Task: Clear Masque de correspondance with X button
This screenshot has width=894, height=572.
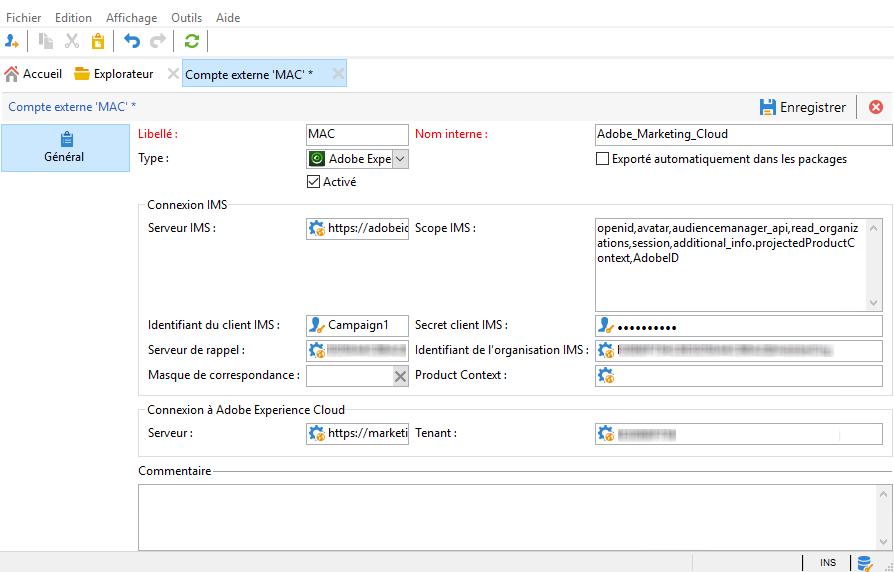Action: [x=401, y=376]
